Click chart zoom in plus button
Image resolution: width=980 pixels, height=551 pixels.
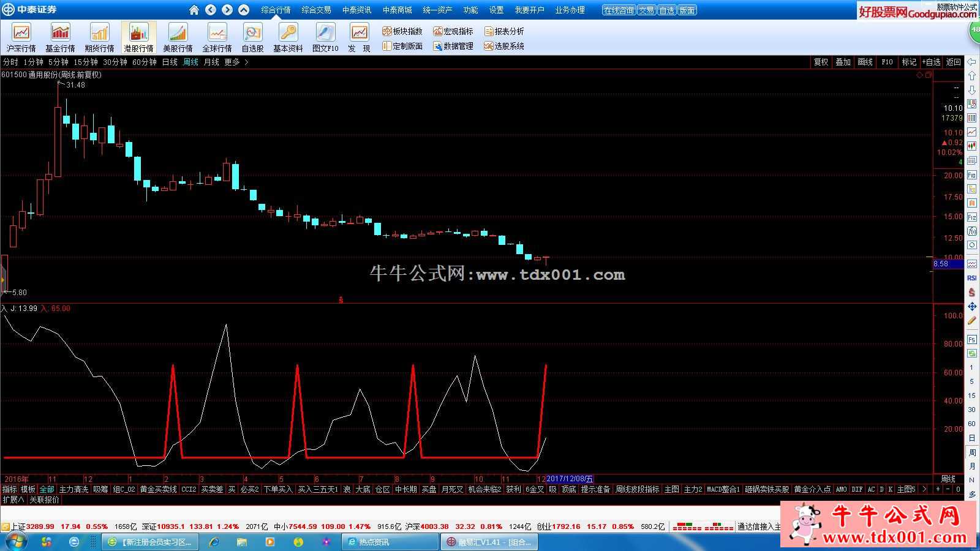point(938,489)
